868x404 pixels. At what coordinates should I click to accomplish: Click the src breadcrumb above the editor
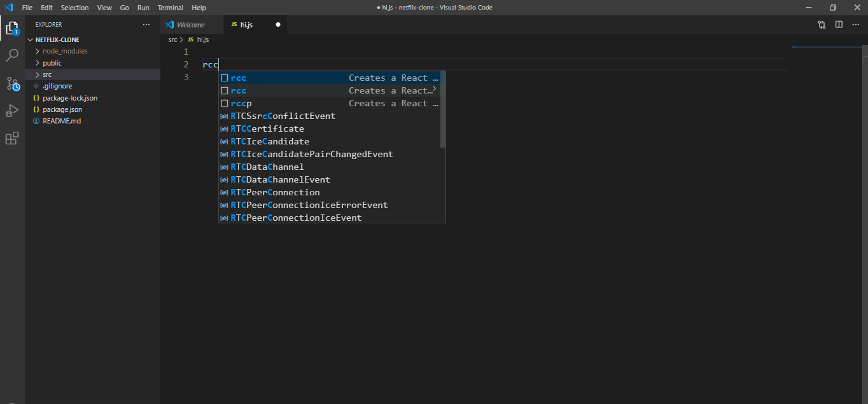coord(172,39)
